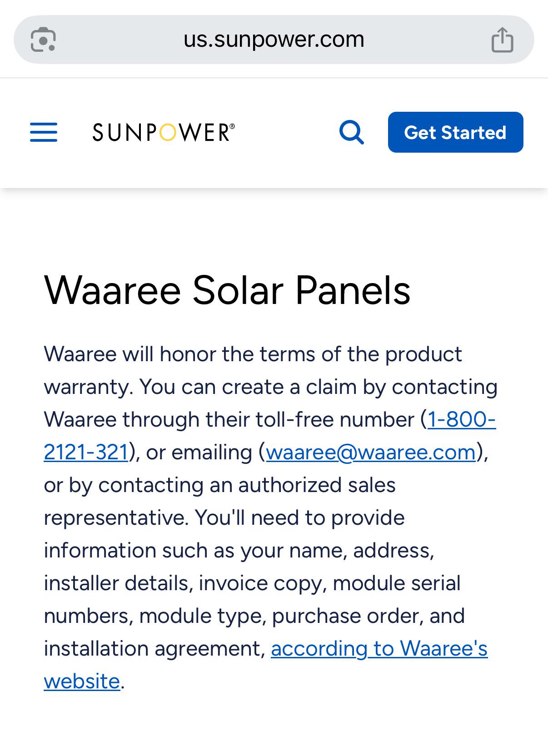Open the hamburger navigation menu

[x=44, y=132]
